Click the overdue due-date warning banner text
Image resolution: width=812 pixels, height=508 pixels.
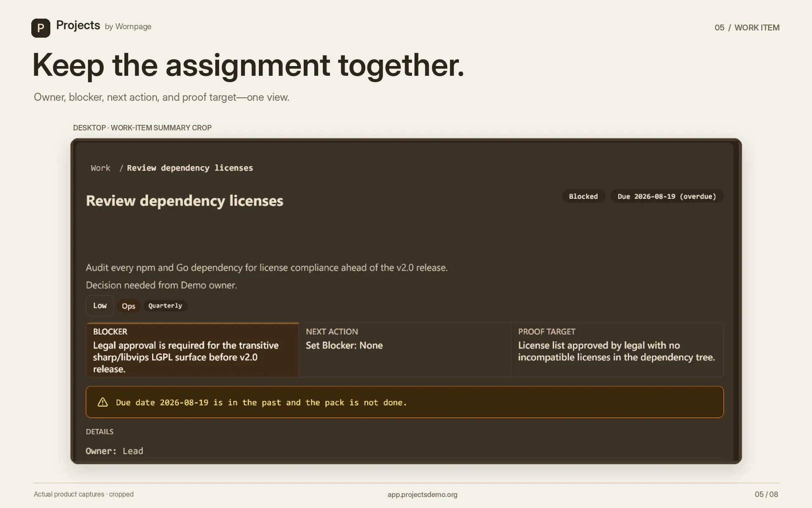[261, 403]
